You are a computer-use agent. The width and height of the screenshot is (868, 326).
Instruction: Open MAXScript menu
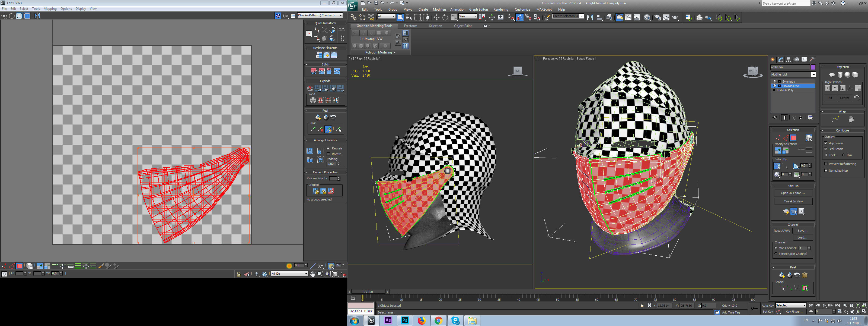tap(544, 10)
